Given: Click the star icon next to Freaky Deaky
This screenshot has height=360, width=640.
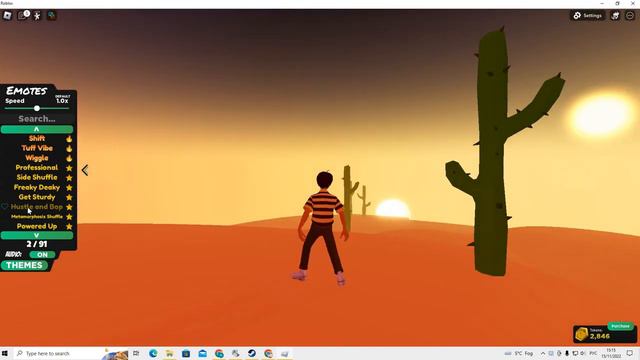Looking at the screenshot, I should click(x=69, y=188).
